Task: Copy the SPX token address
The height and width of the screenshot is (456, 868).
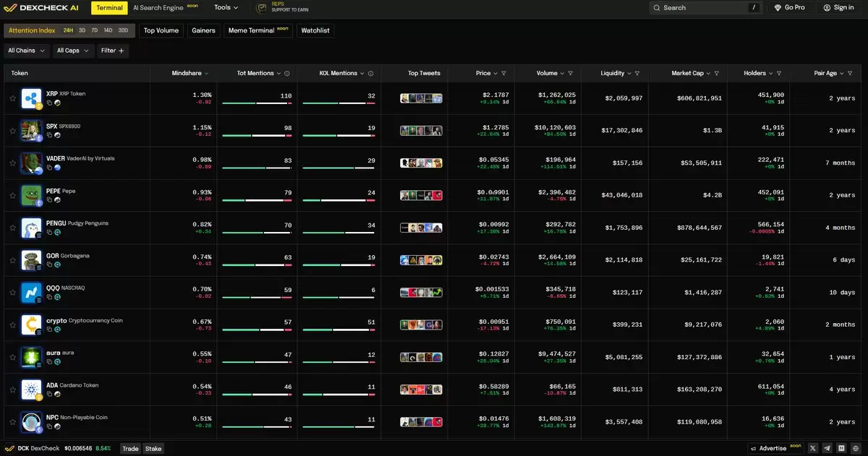Action: [x=49, y=135]
